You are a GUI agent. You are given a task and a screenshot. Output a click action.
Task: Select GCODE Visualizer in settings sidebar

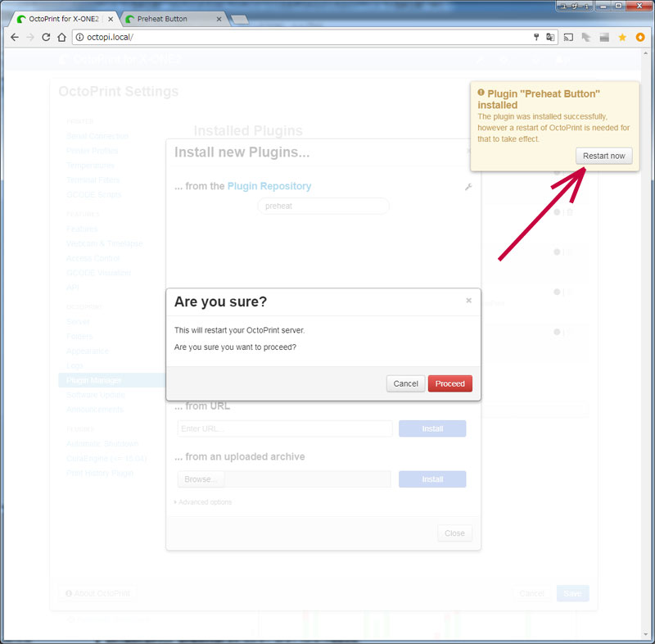[x=98, y=273]
